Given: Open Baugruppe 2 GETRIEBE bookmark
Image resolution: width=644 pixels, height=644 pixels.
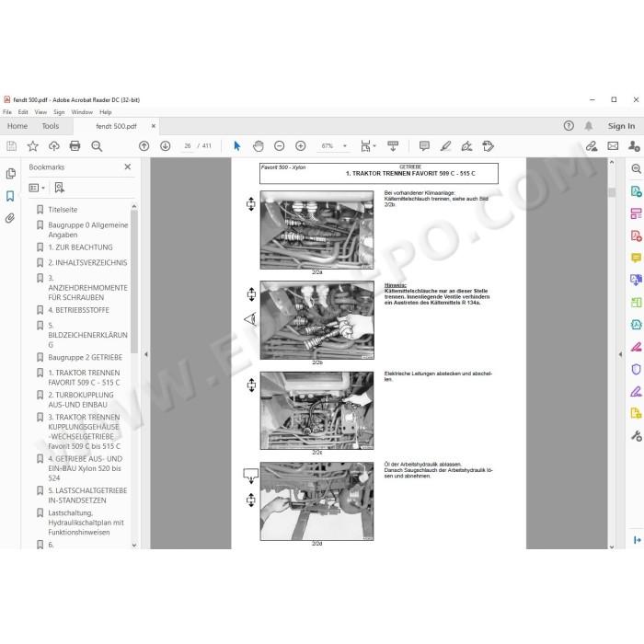Looking at the screenshot, I should tap(85, 357).
